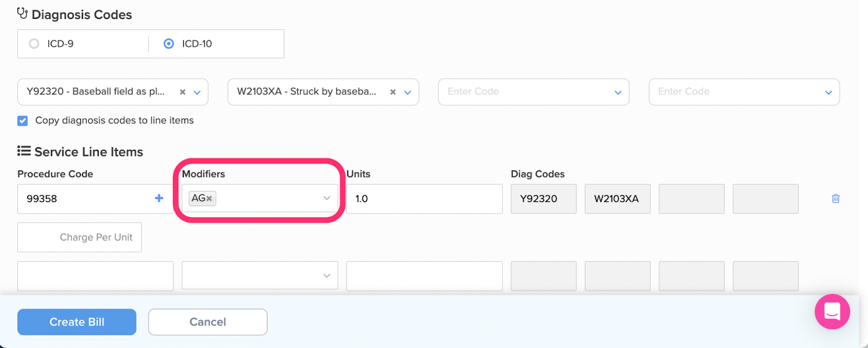Expand the Modifiers dropdown on the first line
This screenshot has height=348, width=868.
pos(327,199)
